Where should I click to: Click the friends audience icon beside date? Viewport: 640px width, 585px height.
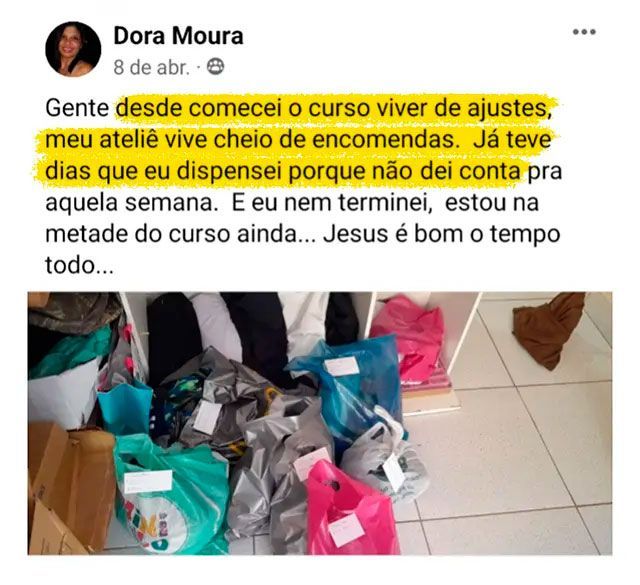click(215, 67)
